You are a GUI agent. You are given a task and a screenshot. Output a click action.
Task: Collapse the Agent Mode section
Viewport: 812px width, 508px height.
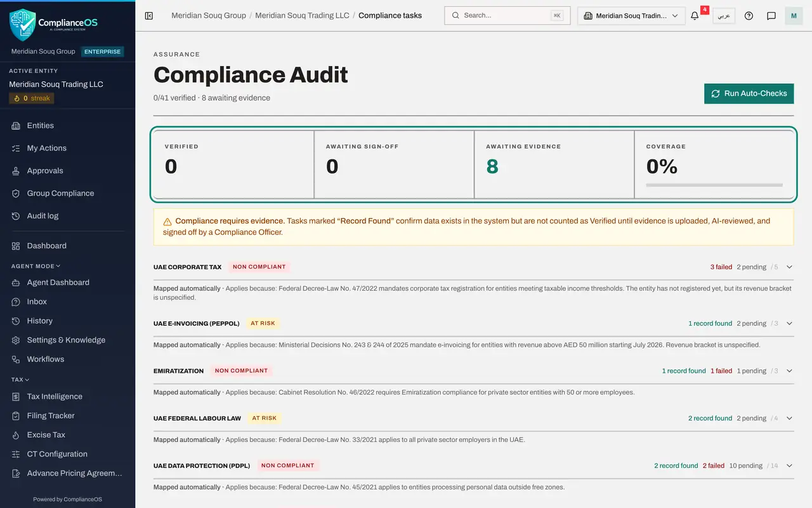36,266
